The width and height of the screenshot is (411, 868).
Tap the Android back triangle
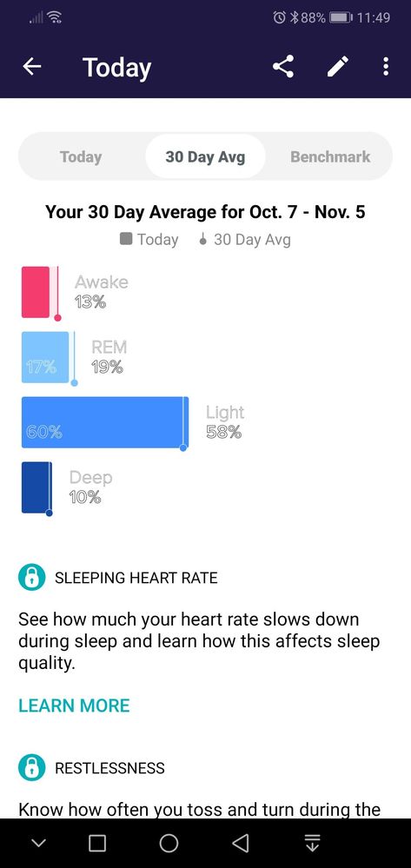click(241, 843)
